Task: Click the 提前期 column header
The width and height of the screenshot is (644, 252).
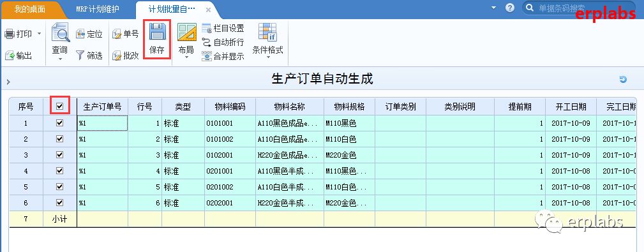Action: (520, 107)
